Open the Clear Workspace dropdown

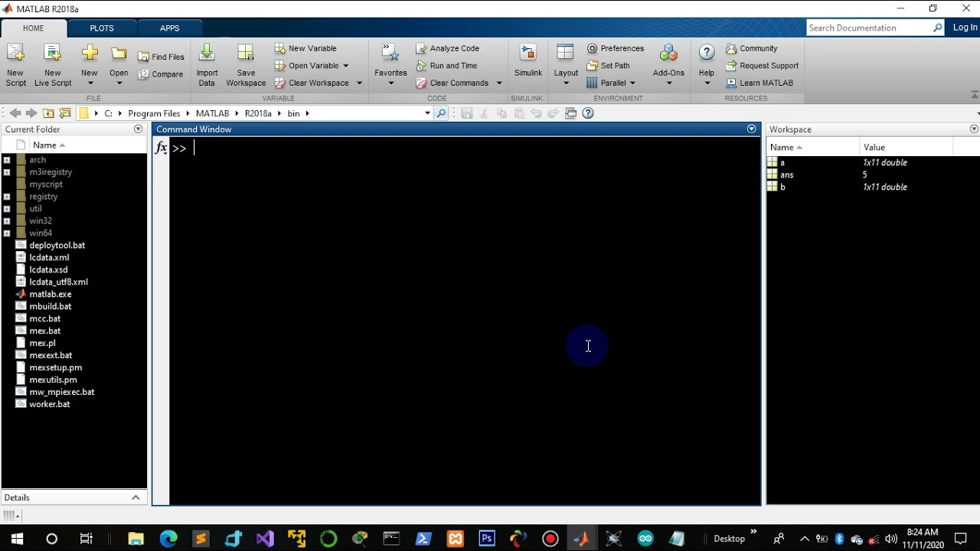pyautogui.click(x=359, y=83)
